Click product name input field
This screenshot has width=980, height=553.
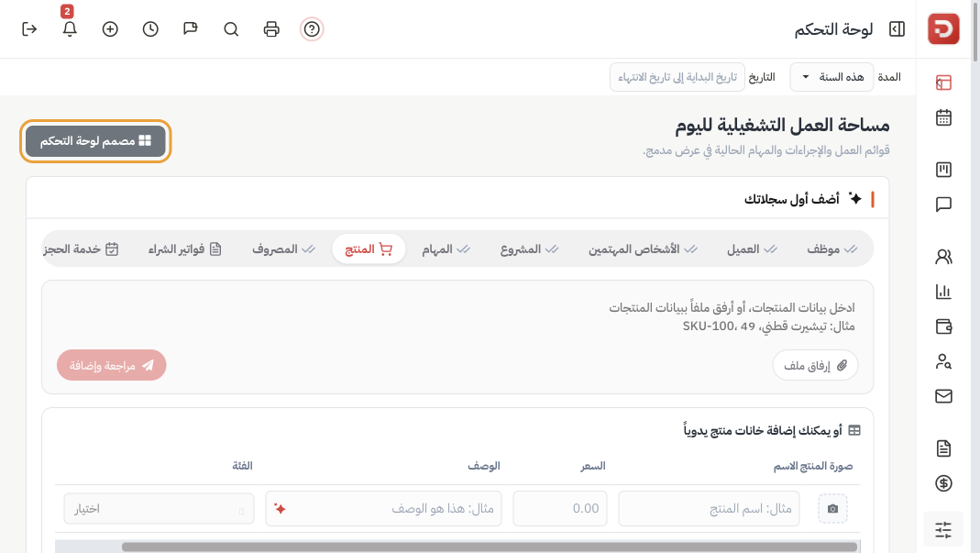click(x=709, y=509)
